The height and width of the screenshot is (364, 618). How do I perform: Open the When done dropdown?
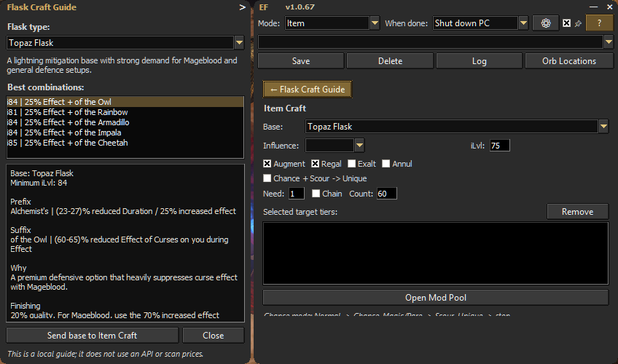click(523, 23)
